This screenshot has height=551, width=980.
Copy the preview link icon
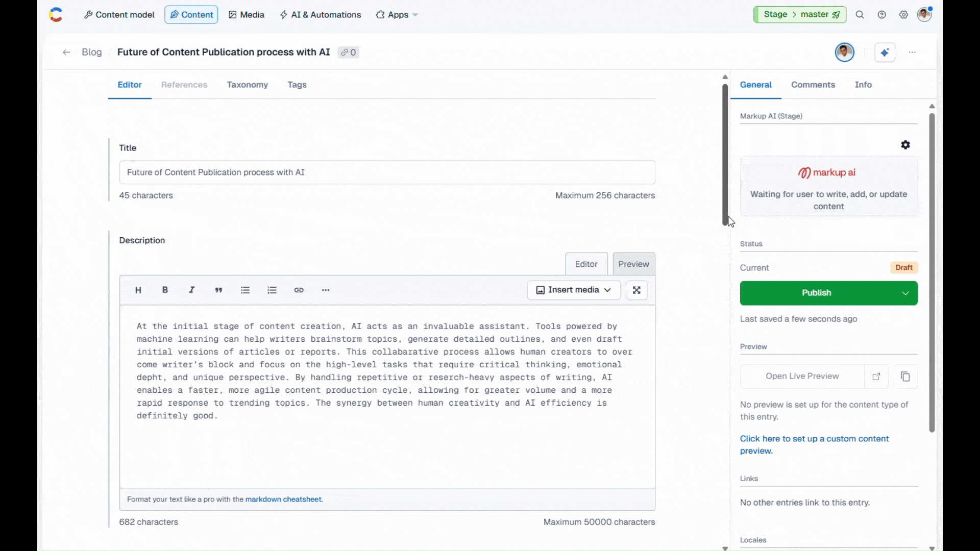coord(905,377)
